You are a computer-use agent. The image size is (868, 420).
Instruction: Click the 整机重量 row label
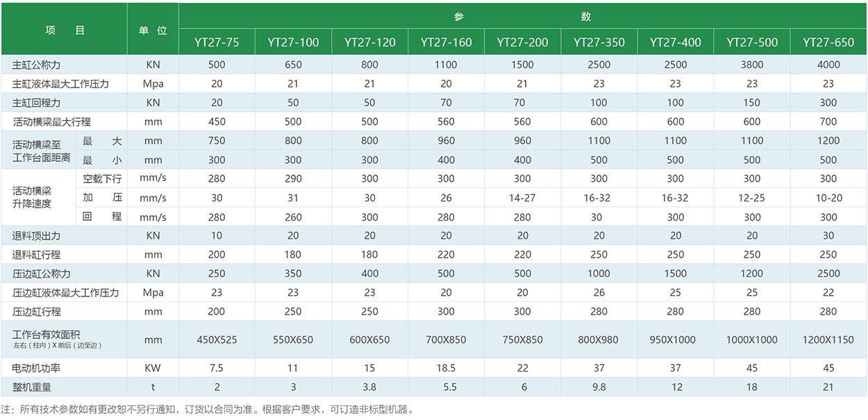[32, 387]
